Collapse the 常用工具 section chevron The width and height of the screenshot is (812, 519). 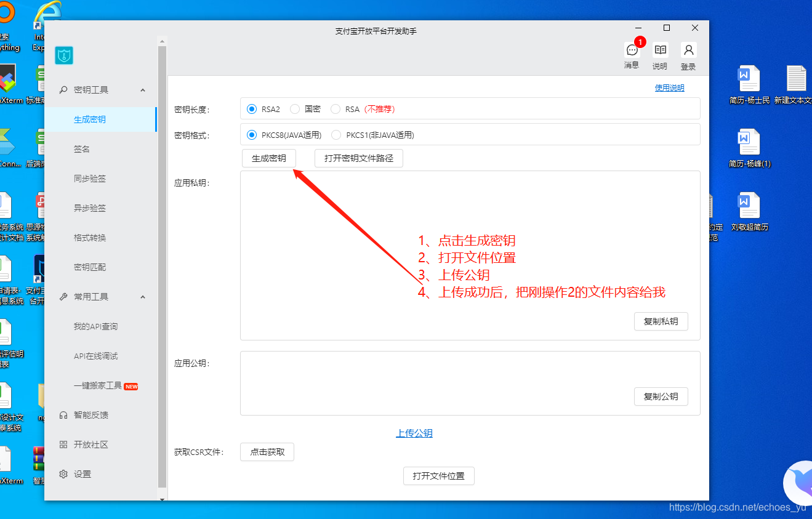pos(143,297)
